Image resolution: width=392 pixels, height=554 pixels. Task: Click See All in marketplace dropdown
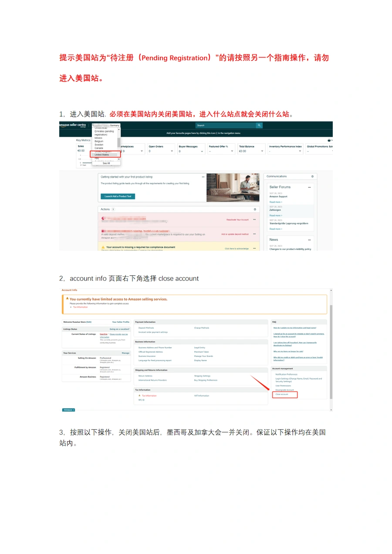point(106,163)
